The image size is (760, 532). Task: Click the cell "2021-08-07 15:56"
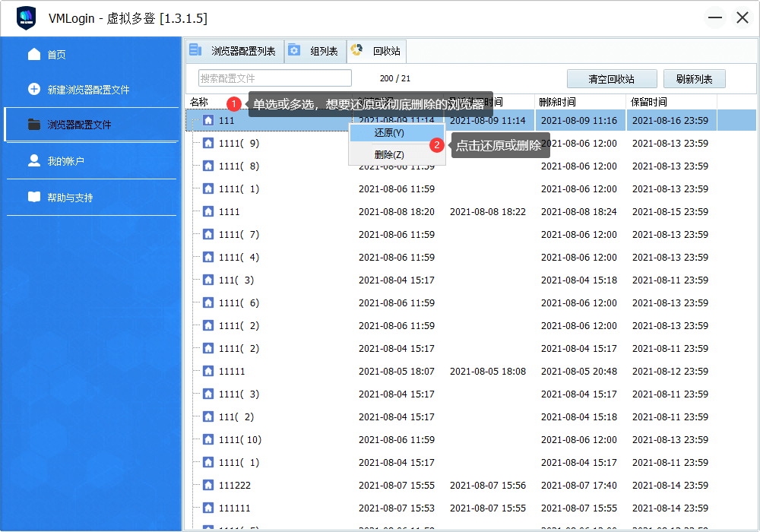(x=488, y=485)
